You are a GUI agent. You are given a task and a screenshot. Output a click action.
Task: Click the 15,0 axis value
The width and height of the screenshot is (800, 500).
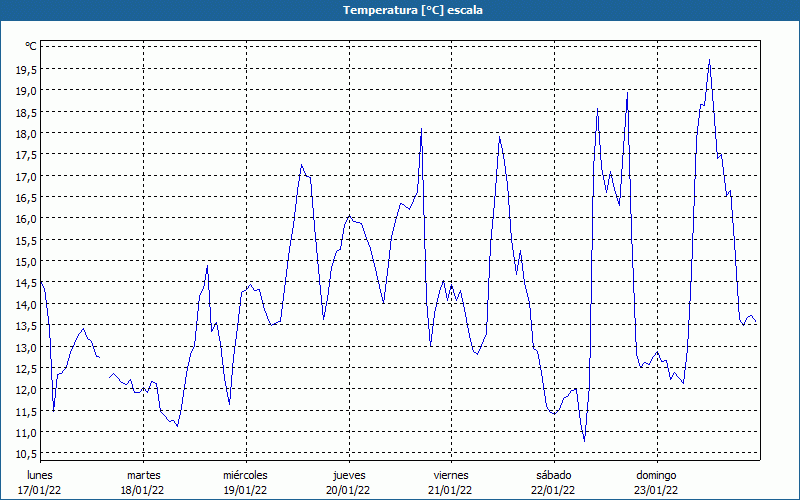26,262
